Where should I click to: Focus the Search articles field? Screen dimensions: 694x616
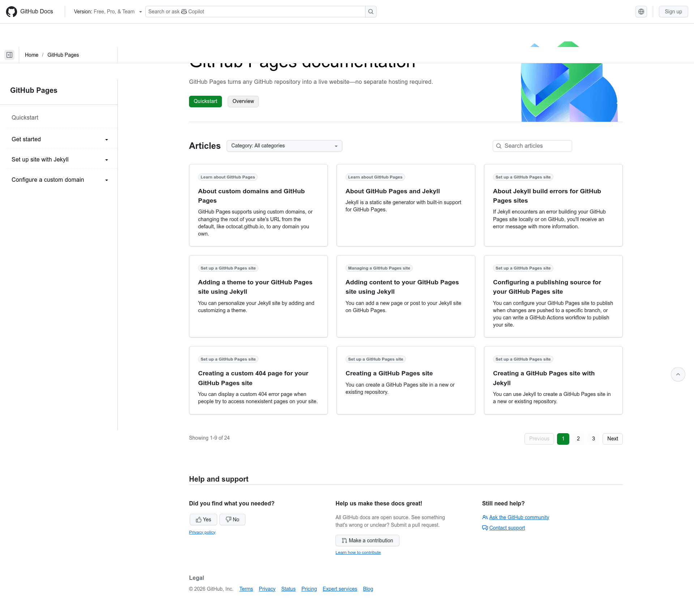click(532, 146)
